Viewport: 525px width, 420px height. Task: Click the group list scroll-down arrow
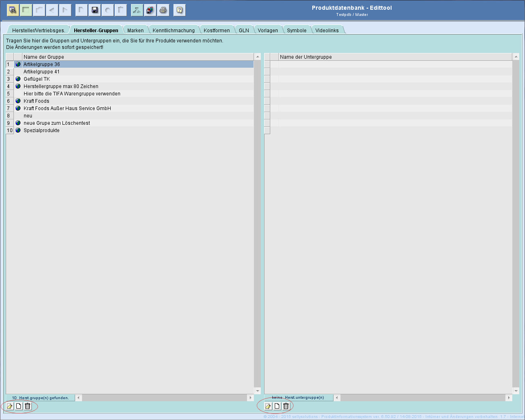pos(258,391)
